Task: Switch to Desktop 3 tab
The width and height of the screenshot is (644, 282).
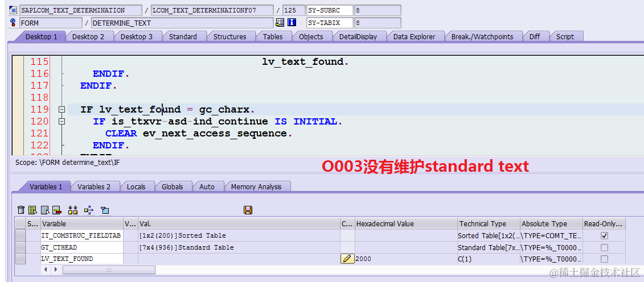Action: point(136,36)
